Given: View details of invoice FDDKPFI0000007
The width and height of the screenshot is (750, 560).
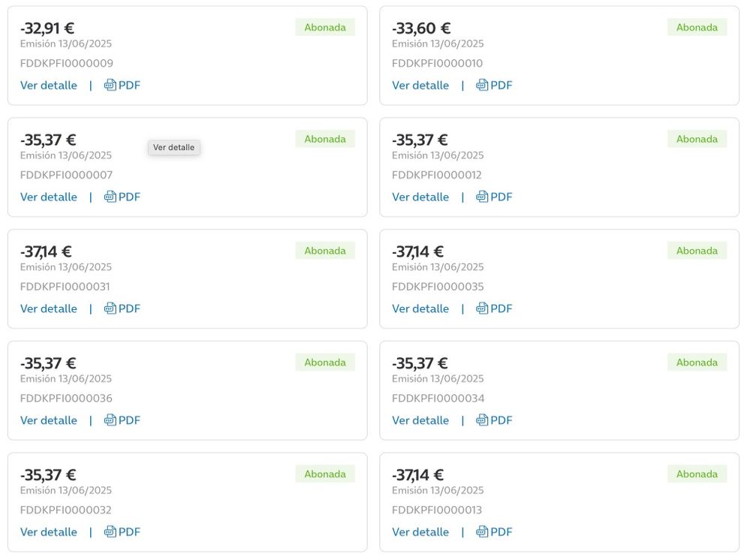Looking at the screenshot, I should [49, 197].
